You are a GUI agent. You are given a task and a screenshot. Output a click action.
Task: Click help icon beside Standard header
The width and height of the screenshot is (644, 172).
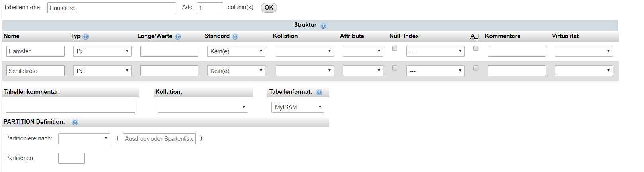(x=235, y=36)
